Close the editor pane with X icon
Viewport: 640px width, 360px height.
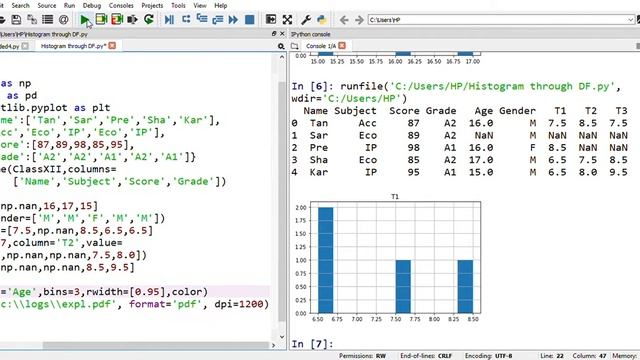click(282, 34)
